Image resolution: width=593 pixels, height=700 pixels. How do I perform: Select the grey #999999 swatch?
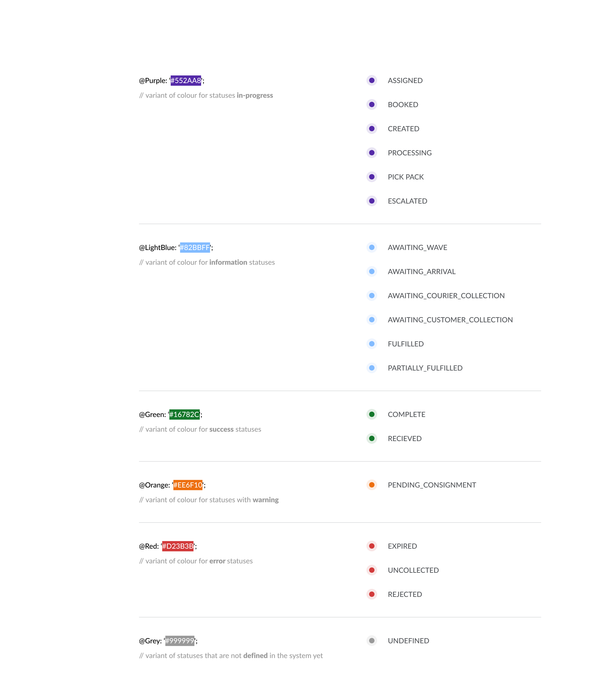click(179, 641)
